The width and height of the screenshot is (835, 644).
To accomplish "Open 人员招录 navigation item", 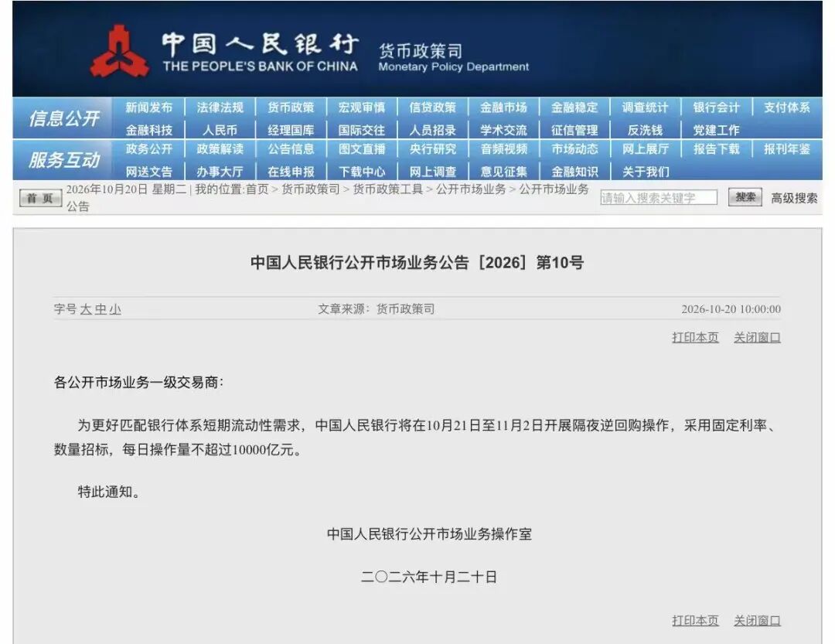I will pos(432,130).
